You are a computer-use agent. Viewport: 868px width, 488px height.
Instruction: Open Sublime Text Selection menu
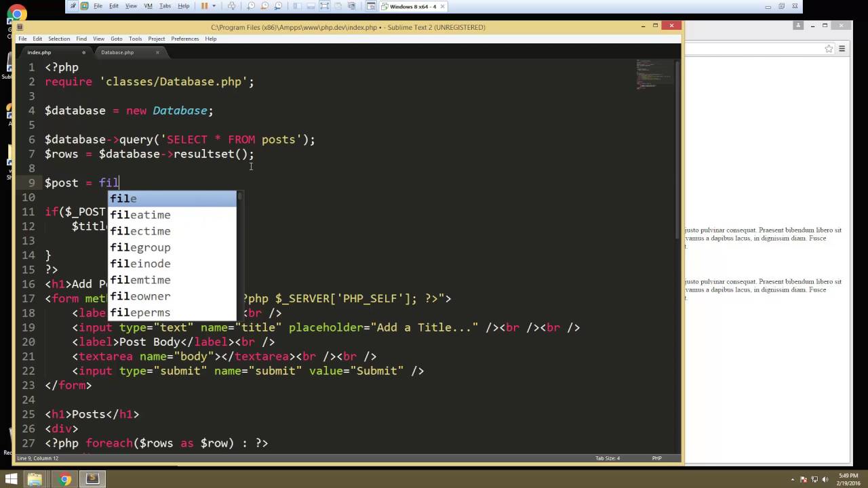[x=59, y=39]
